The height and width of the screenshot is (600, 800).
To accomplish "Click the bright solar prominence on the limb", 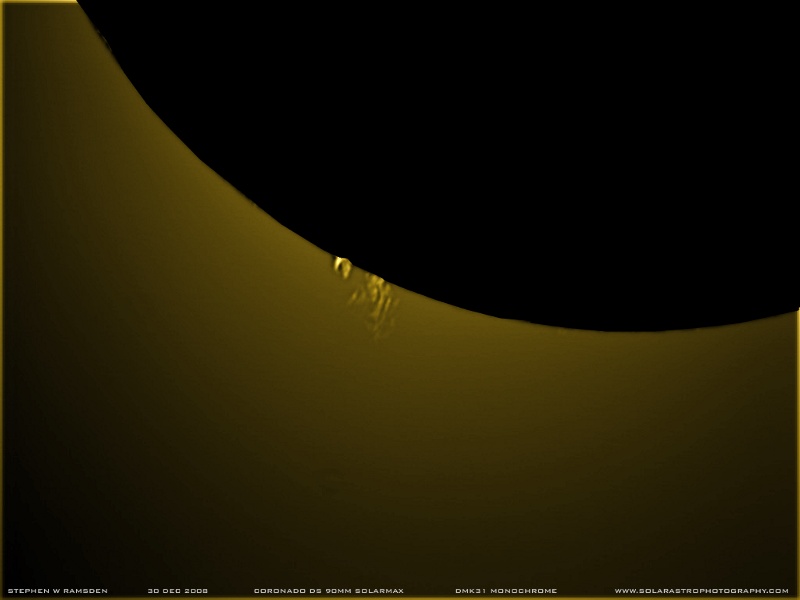I will coord(342,267).
